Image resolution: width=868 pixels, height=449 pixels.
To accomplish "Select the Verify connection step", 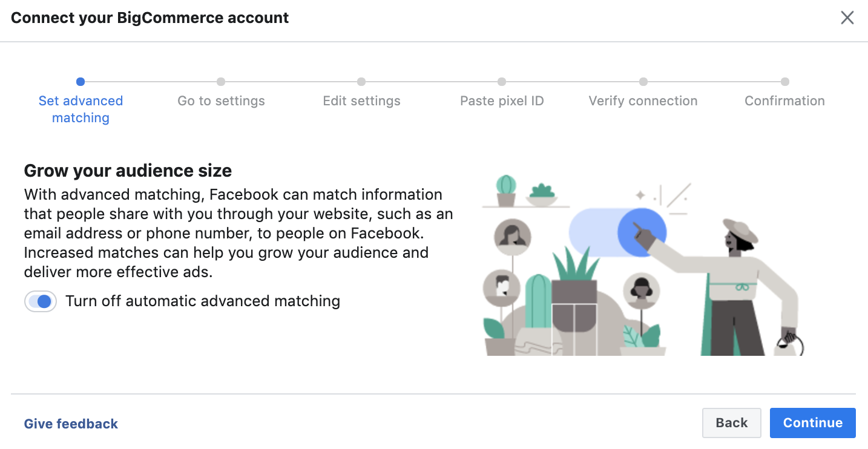I will [x=643, y=101].
